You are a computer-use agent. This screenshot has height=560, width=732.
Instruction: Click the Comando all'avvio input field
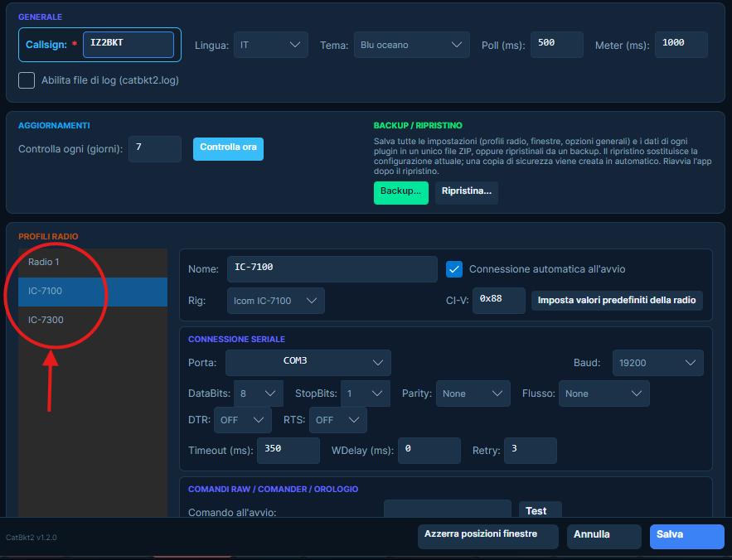tap(447, 509)
